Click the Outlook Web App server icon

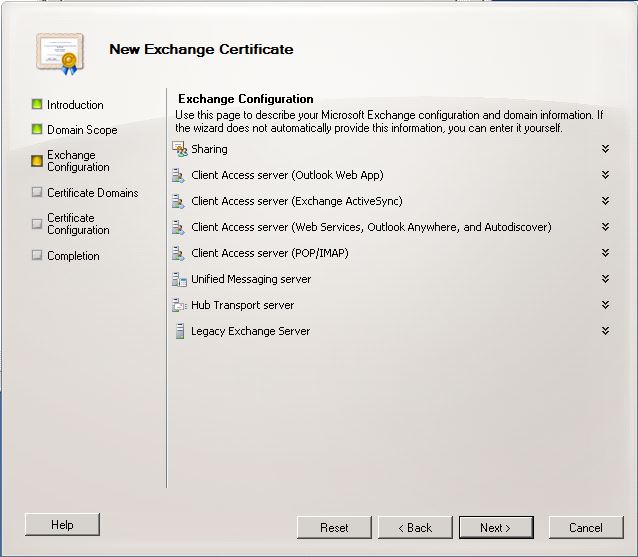click(178, 175)
